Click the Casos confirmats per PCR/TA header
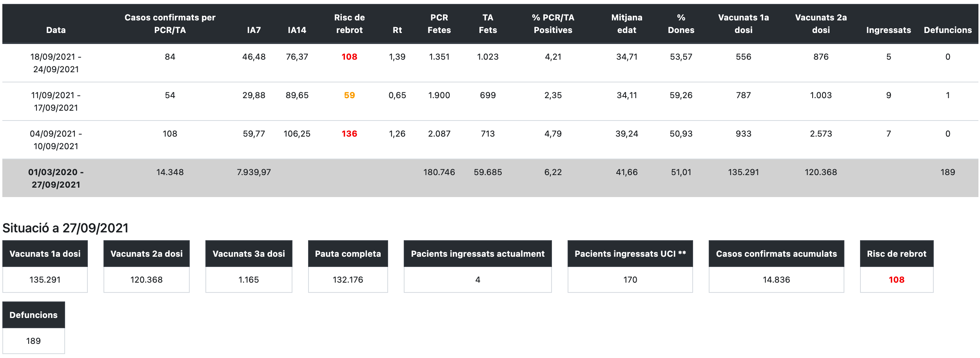980x358 pixels. (x=170, y=24)
